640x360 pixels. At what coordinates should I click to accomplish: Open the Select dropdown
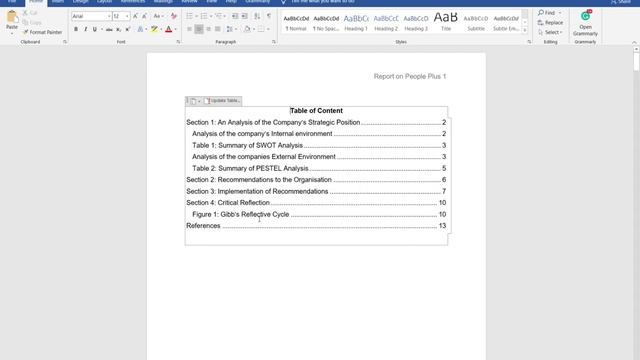click(550, 32)
